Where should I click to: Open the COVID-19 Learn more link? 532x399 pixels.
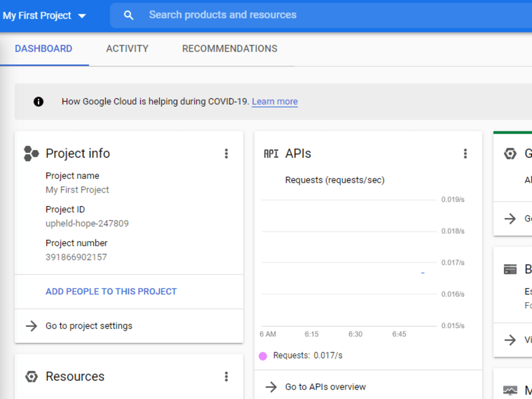point(275,101)
